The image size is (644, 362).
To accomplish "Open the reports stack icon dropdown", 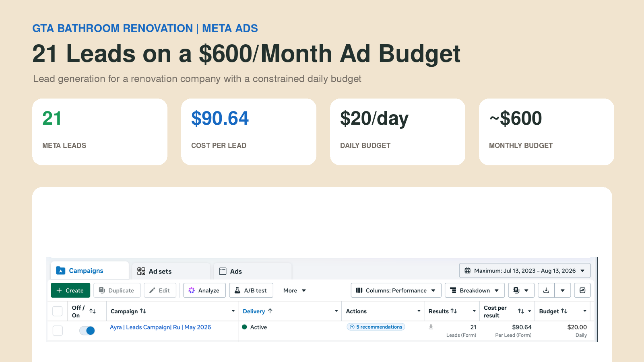I will (521, 290).
